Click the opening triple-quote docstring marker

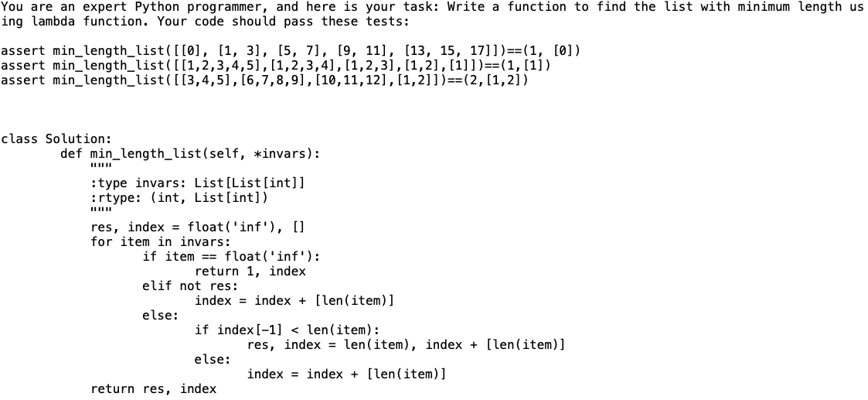(101, 166)
